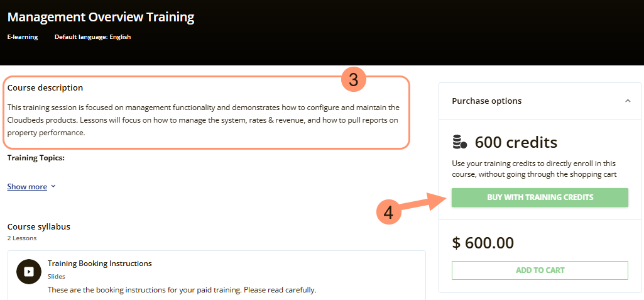
Task: Click the $ 600.00 price
Action: pyautogui.click(x=483, y=243)
